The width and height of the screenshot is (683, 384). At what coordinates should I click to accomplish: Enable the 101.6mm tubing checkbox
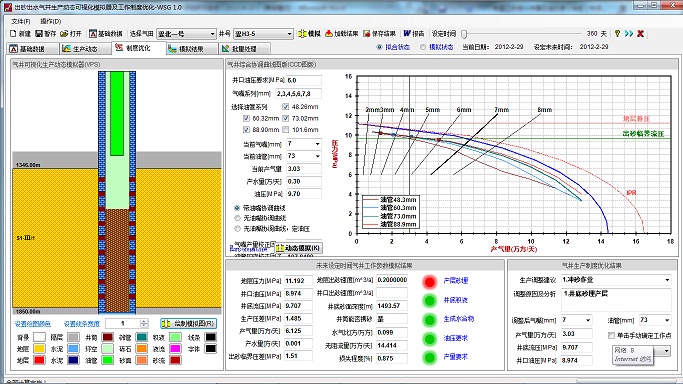point(286,130)
